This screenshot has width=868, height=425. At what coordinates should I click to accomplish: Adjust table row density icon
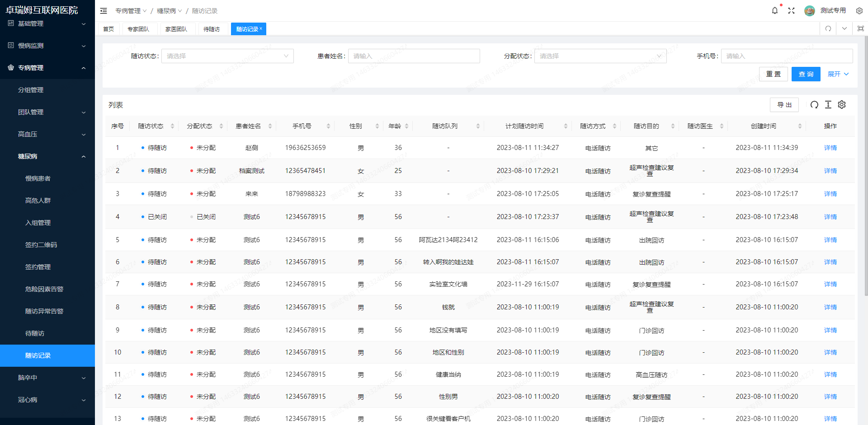pos(828,105)
